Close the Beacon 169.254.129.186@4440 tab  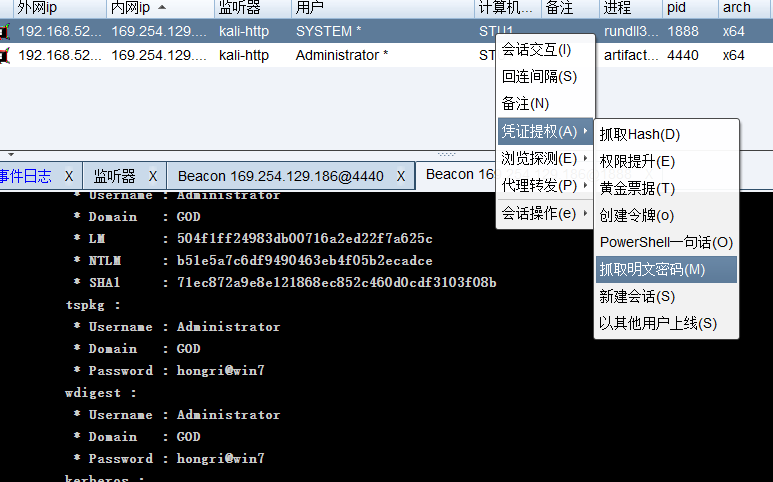pyautogui.click(x=400, y=176)
